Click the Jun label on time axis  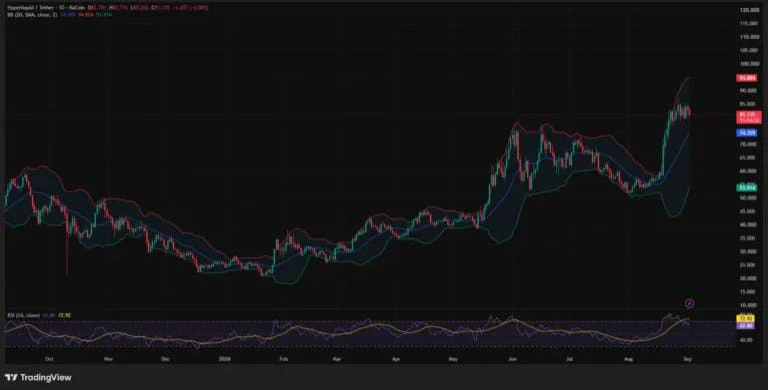[512, 359]
